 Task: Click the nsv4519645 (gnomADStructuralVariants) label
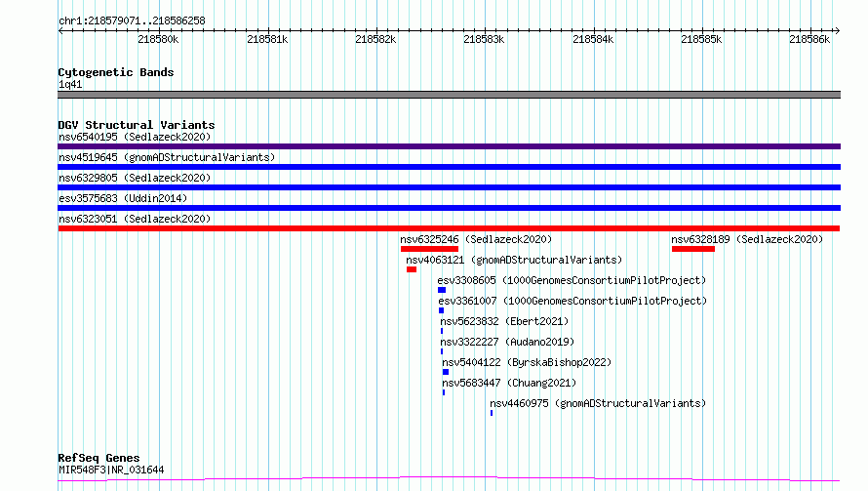(167, 157)
